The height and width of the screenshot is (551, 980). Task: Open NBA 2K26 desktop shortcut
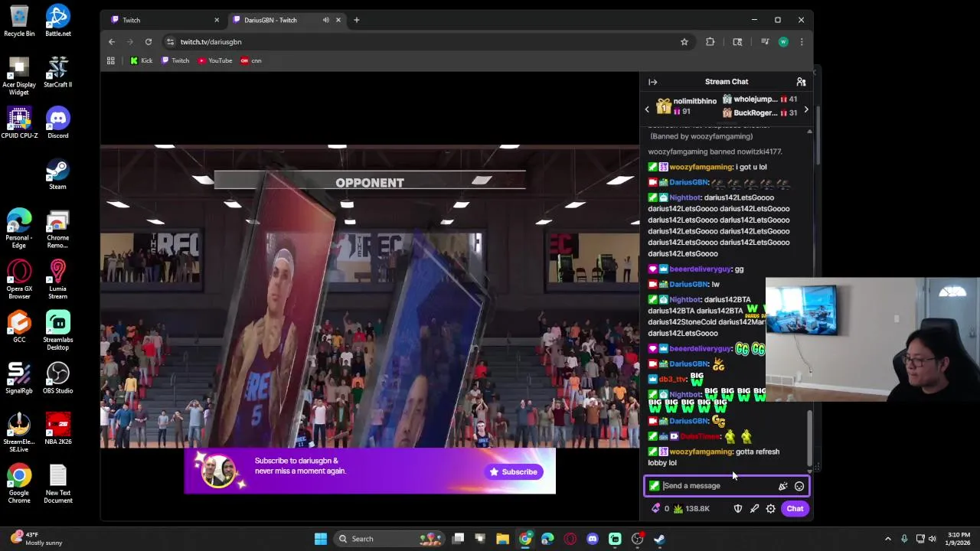click(57, 429)
